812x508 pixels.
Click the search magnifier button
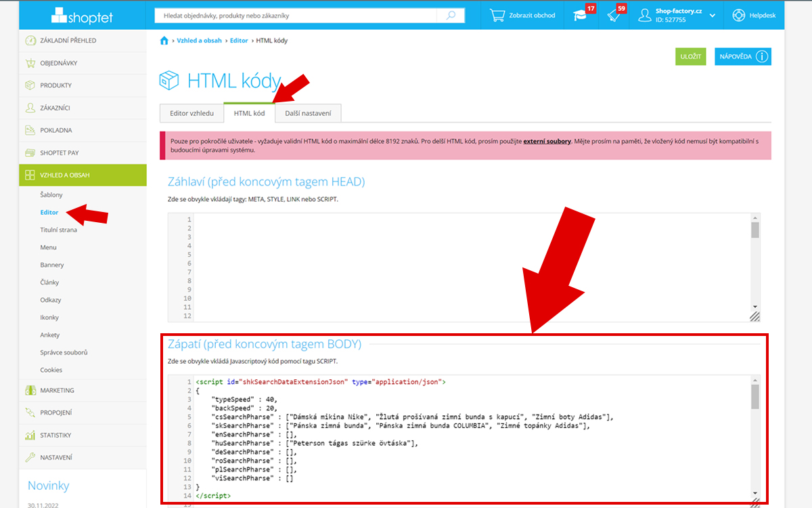pos(451,15)
